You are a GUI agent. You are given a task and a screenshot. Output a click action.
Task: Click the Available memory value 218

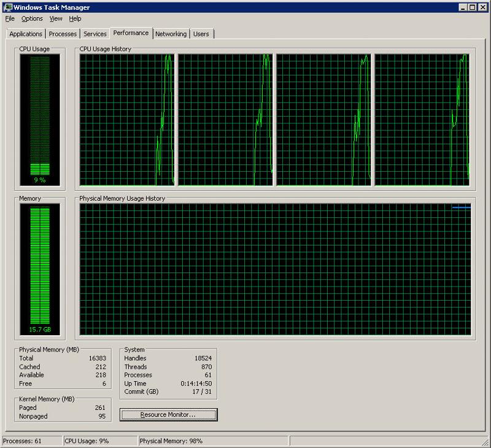101,375
